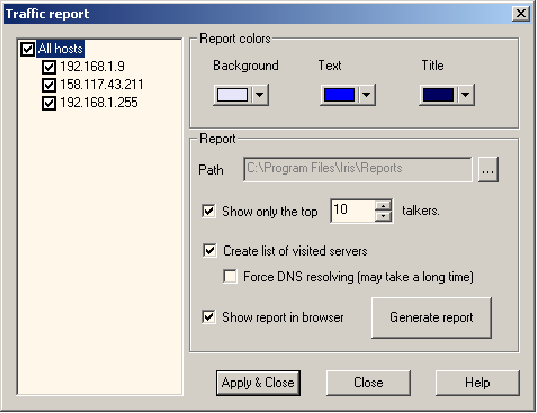This screenshot has height=413, width=537.
Task: Click the top talkers number field
Action: click(x=353, y=211)
